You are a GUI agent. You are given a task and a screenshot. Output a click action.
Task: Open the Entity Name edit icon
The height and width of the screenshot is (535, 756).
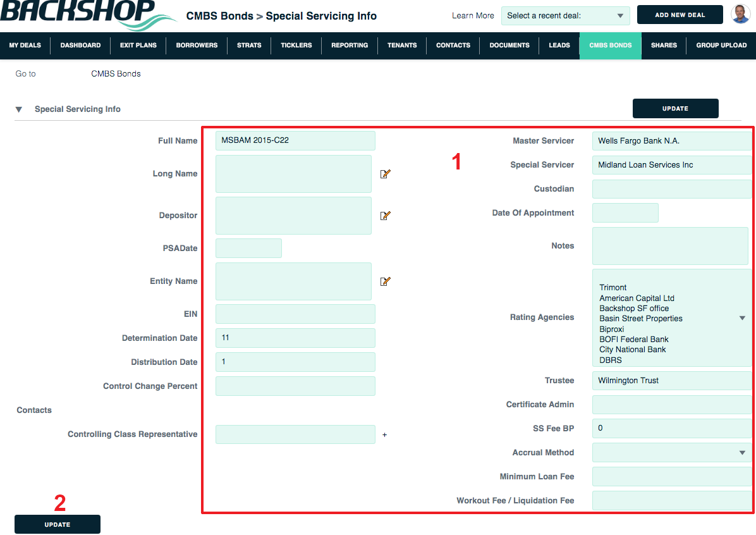[385, 281]
